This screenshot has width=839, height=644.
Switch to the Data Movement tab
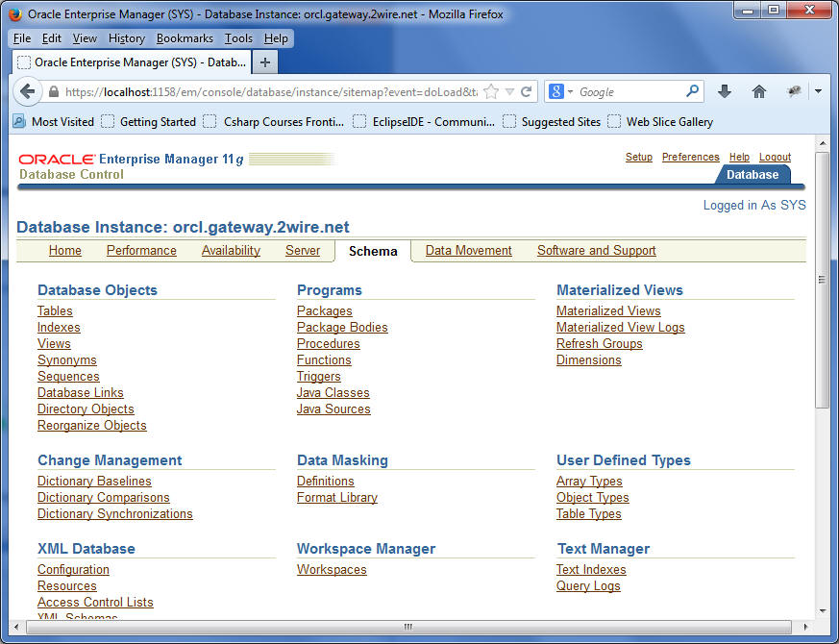(468, 251)
